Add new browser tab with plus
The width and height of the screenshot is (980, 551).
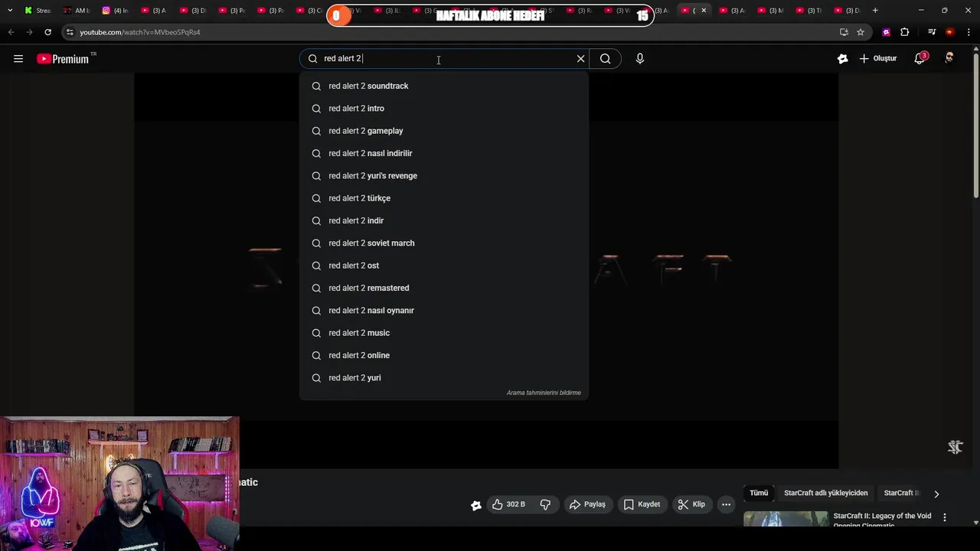point(875,11)
